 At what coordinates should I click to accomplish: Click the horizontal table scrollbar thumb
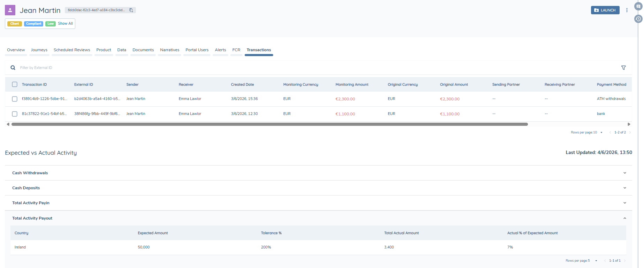pyautogui.click(x=270, y=124)
